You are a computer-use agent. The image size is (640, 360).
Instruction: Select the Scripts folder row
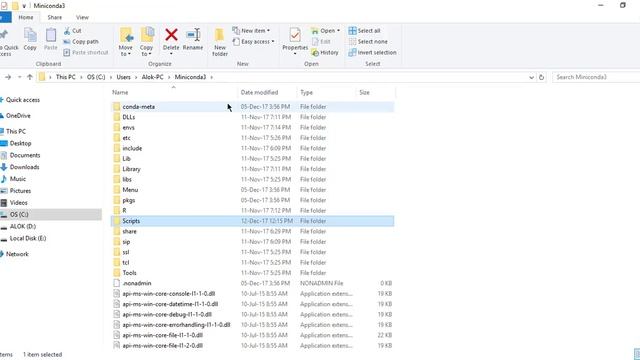pyautogui.click(x=252, y=221)
